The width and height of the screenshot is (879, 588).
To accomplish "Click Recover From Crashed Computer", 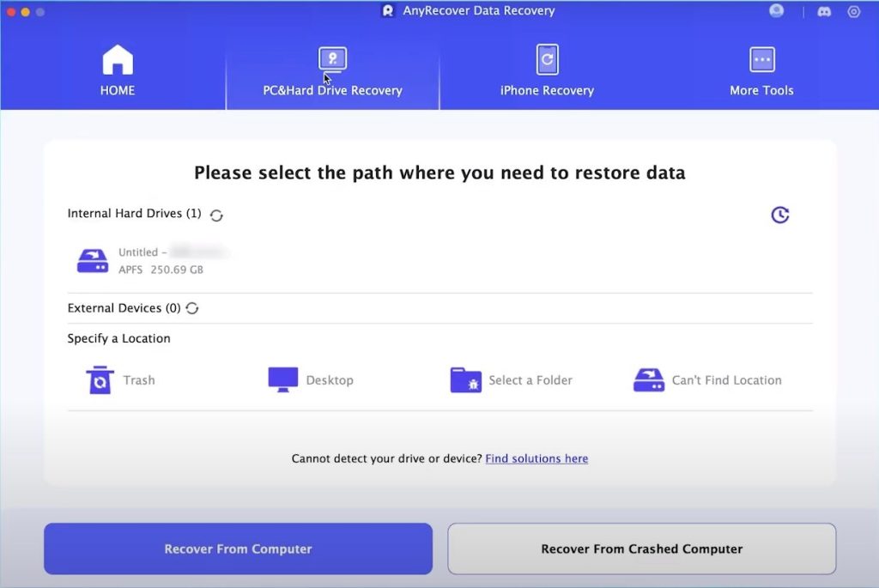I will [642, 549].
